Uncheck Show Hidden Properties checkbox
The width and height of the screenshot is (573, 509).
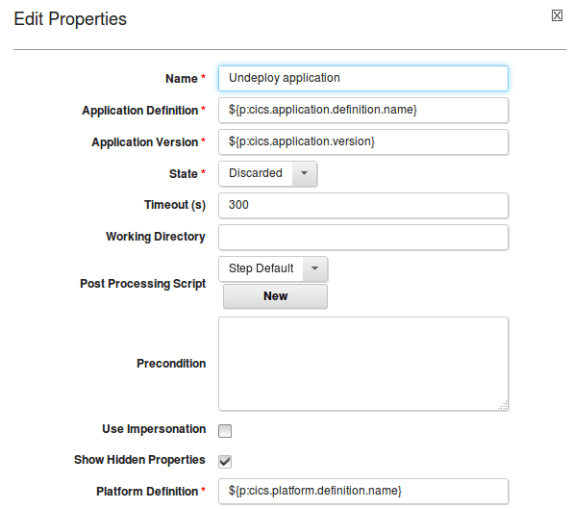(225, 461)
